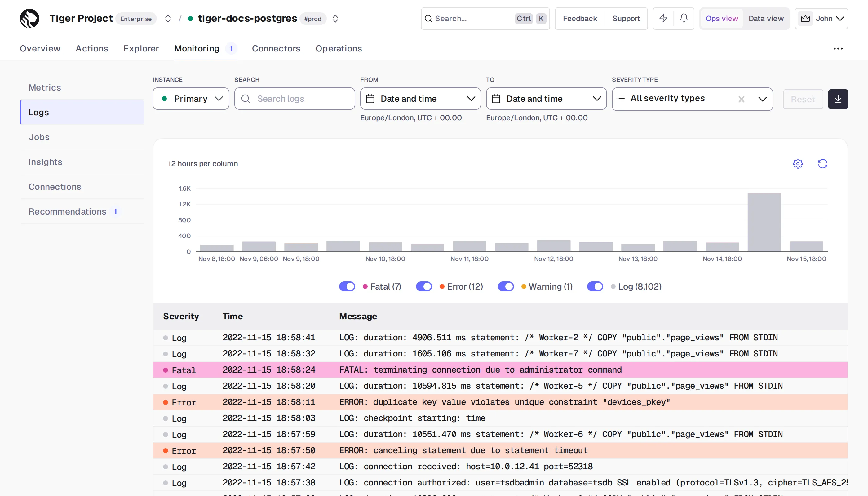This screenshot has height=496, width=868.
Task: Open the Actions tab
Action: pyautogui.click(x=92, y=48)
